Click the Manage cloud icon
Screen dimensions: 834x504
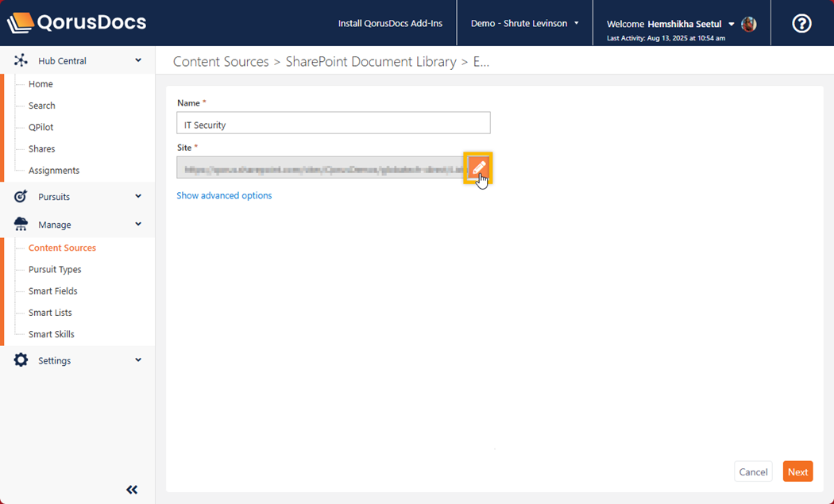21,225
